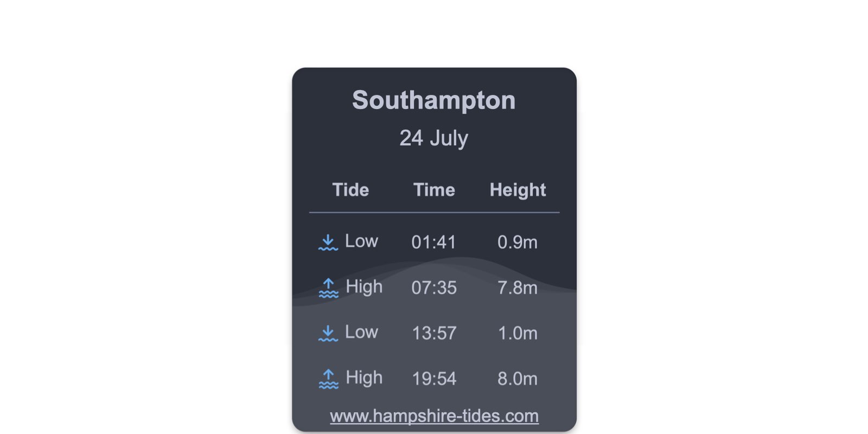Select the 01:41 time entry
This screenshot has width=868, height=434.
point(434,242)
